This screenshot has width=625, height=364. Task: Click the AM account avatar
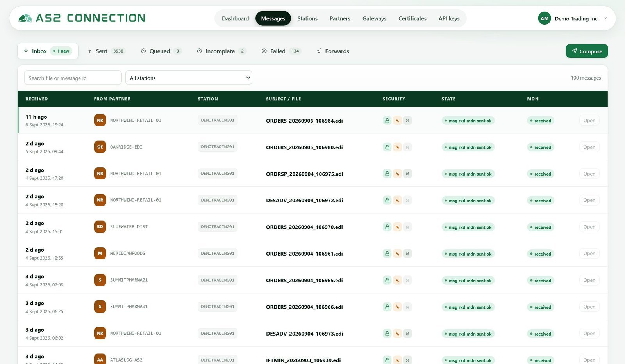pos(545,18)
